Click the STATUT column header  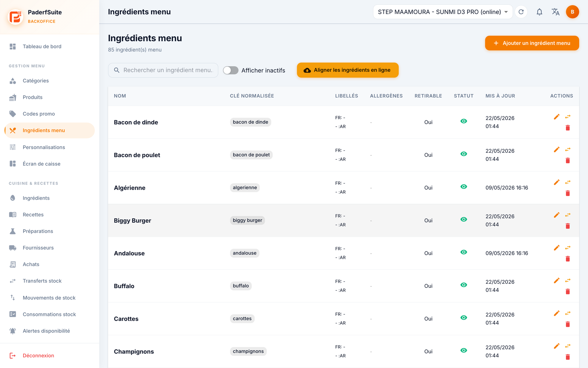464,96
